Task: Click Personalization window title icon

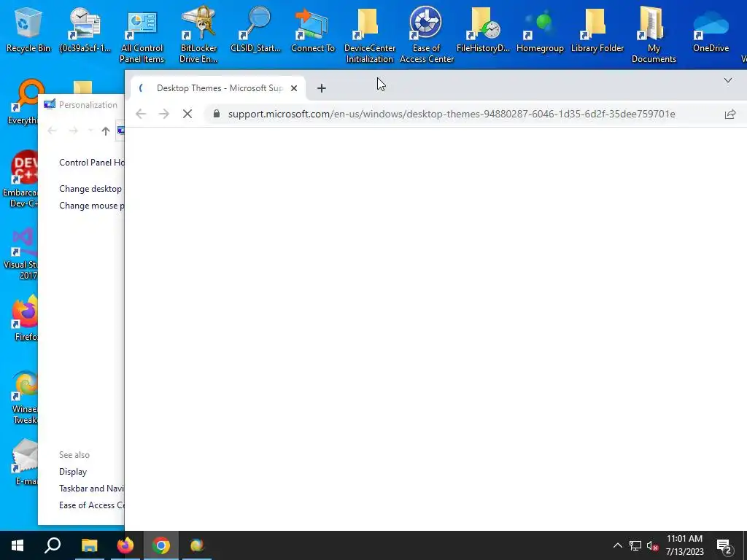Action: (x=50, y=104)
